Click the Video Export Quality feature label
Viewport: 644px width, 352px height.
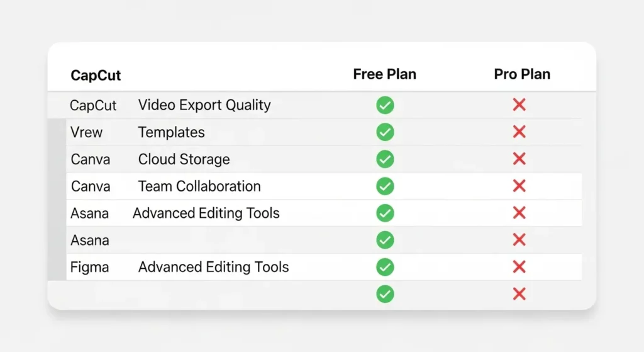coord(204,105)
